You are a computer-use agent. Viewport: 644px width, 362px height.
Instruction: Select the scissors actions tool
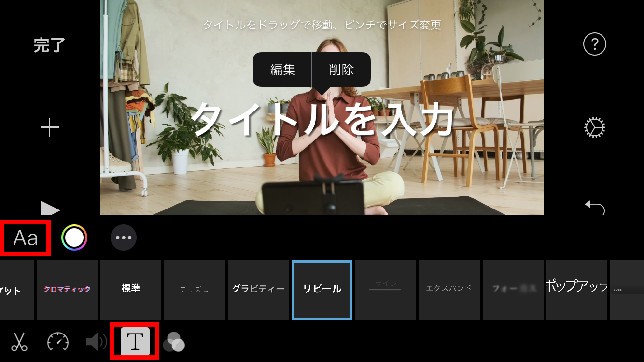(19, 342)
